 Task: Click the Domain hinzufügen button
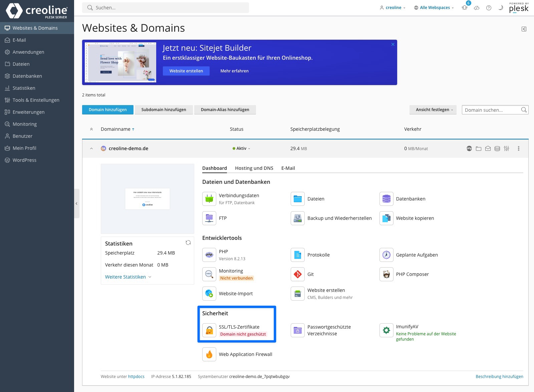tap(108, 110)
